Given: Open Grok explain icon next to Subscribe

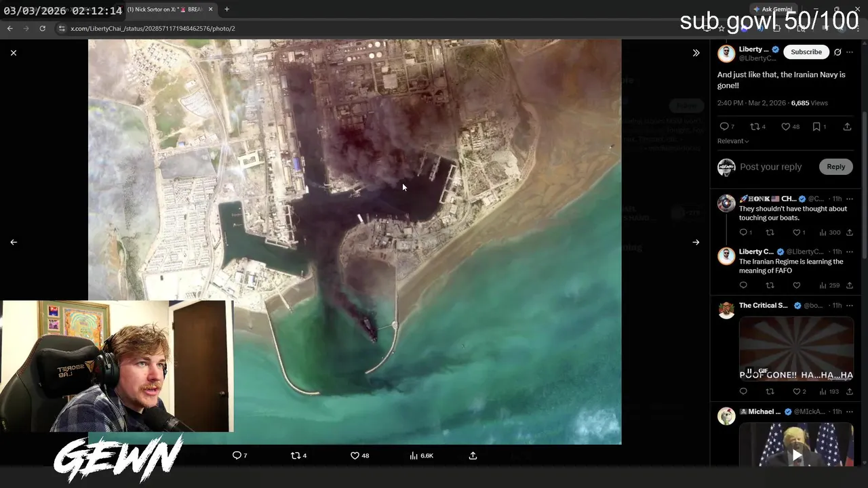Looking at the screenshot, I should coord(837,52).
